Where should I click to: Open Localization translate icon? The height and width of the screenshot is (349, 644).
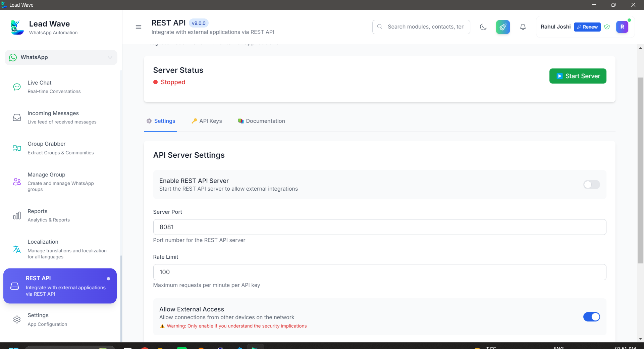17,249
